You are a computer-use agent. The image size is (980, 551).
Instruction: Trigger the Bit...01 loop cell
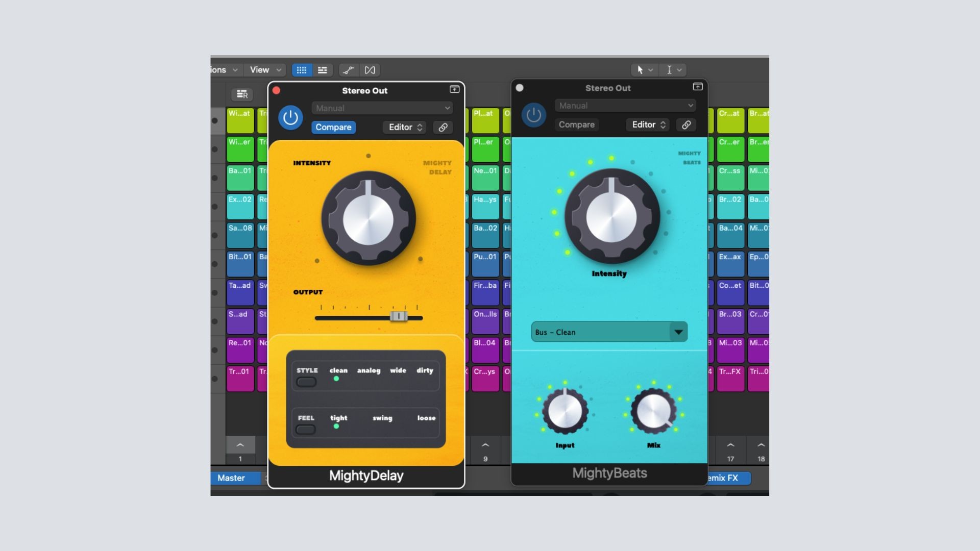(x=240, y=264)
